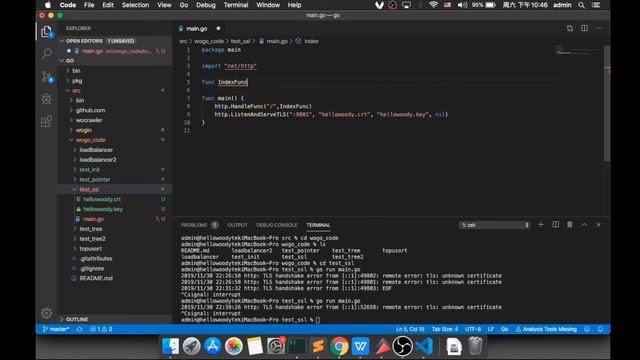
Task: Maximize the panel with up chevron
Action: [584, 224]
